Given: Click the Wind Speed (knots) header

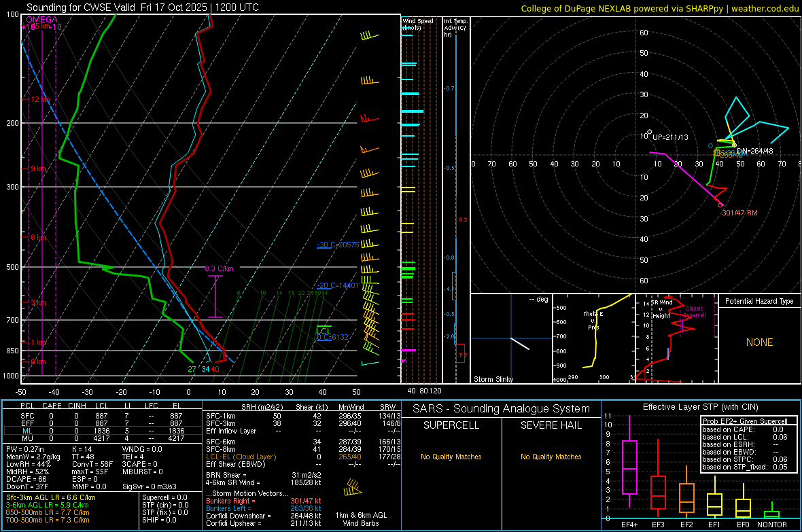Looking at the screenshot, I should click(418, 24).
